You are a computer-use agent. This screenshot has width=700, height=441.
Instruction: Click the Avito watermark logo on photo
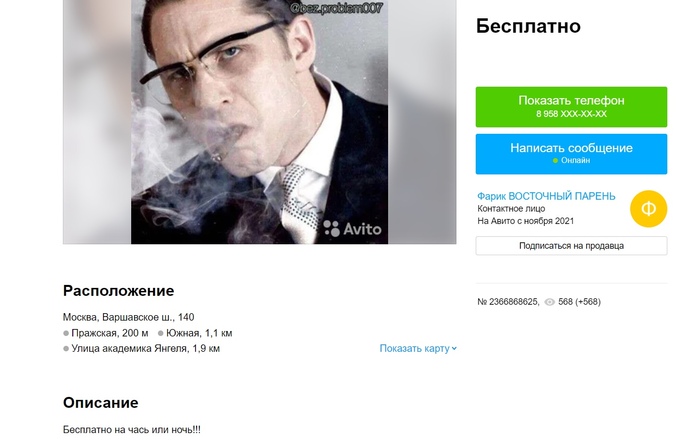tap(352, 229)
